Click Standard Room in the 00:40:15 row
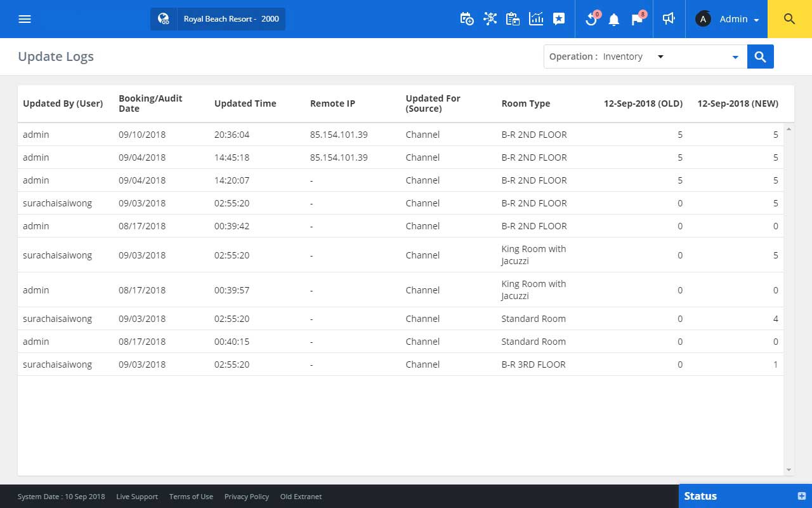 [x=534, y=342]
